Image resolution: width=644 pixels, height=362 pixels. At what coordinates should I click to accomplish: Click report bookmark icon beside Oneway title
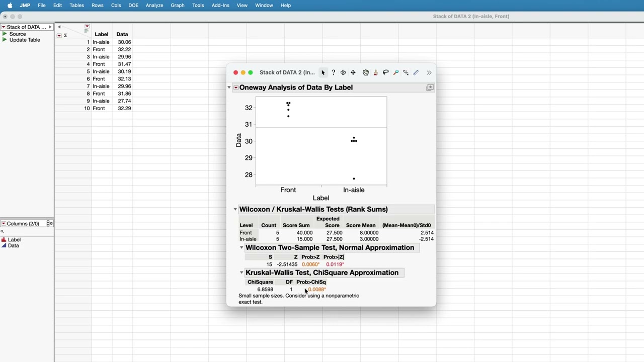click(430, 87)
